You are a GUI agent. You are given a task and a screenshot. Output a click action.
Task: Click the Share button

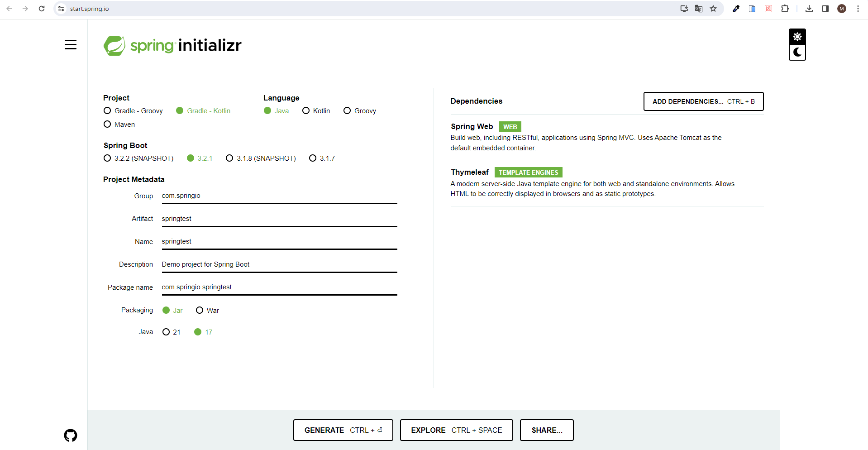(547, 430)
